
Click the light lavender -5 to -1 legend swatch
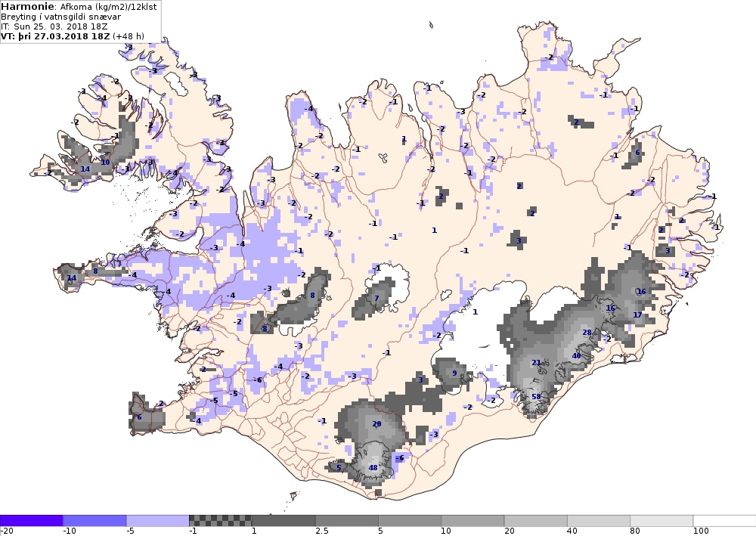point(158,521)
